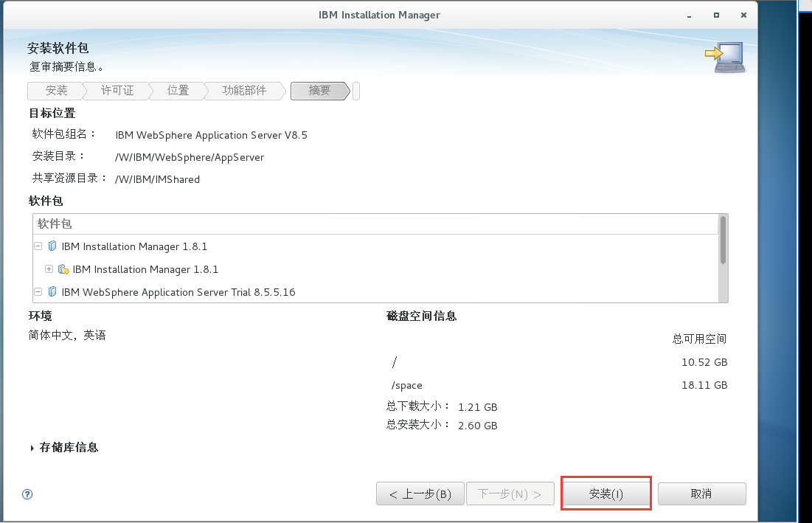Collapse the WebSphere Application Server Trial node

coord(38,291)
